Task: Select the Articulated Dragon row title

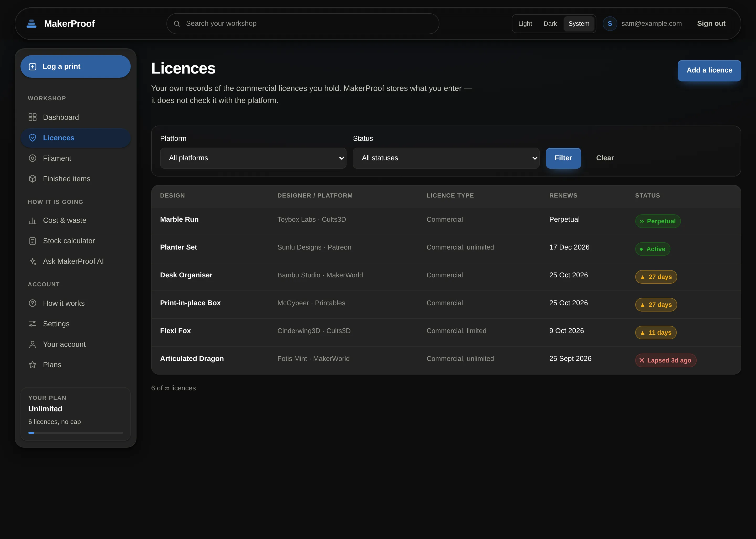Action: pyautogui.click(x=192, y=359)
